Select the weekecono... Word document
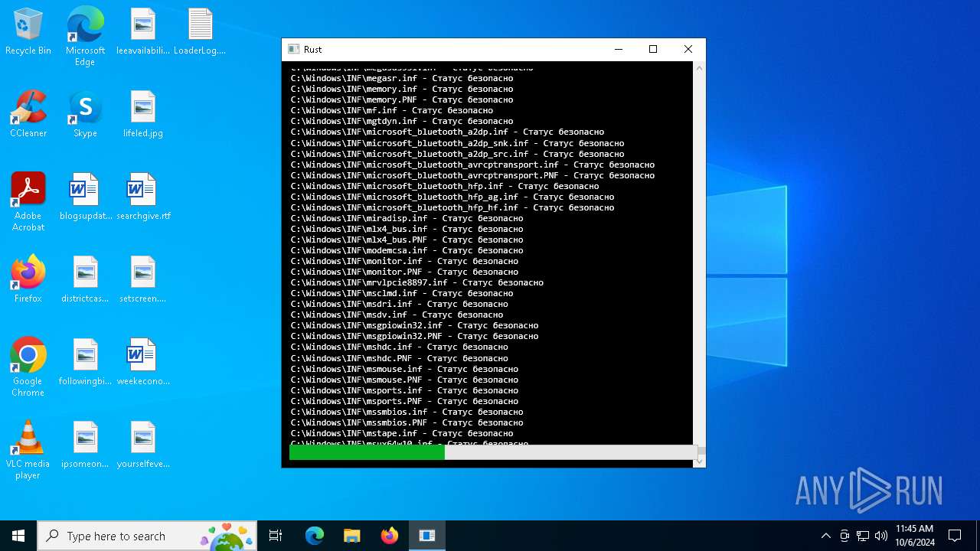 tap(142, 363)
